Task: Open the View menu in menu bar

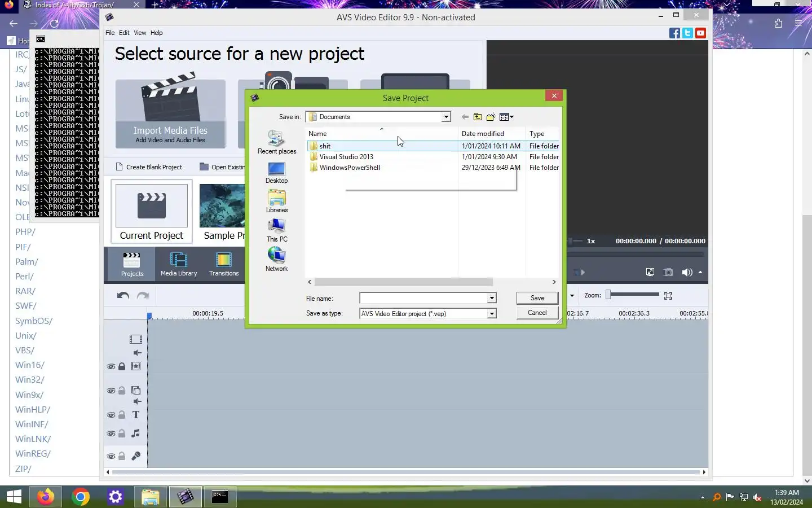Action: 140,33
